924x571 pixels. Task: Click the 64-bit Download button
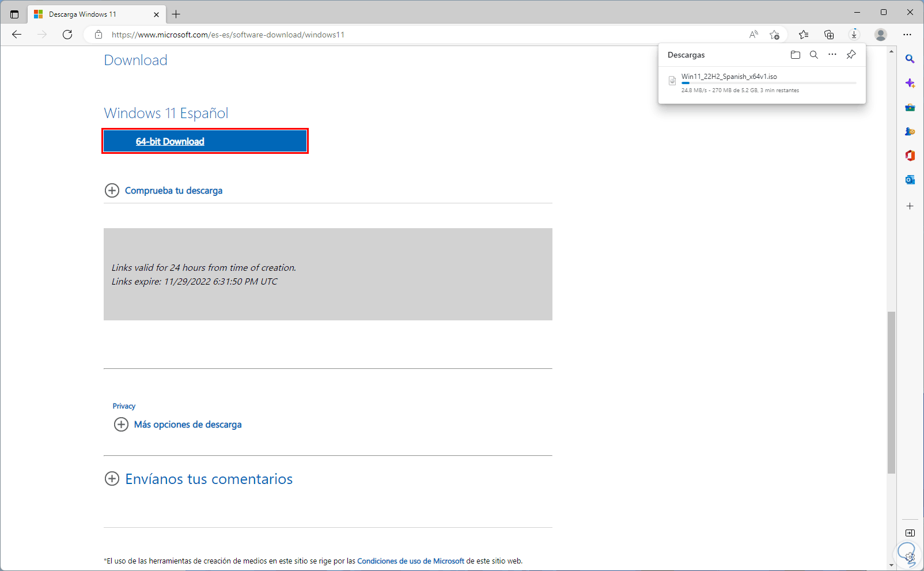click(205, 141)
